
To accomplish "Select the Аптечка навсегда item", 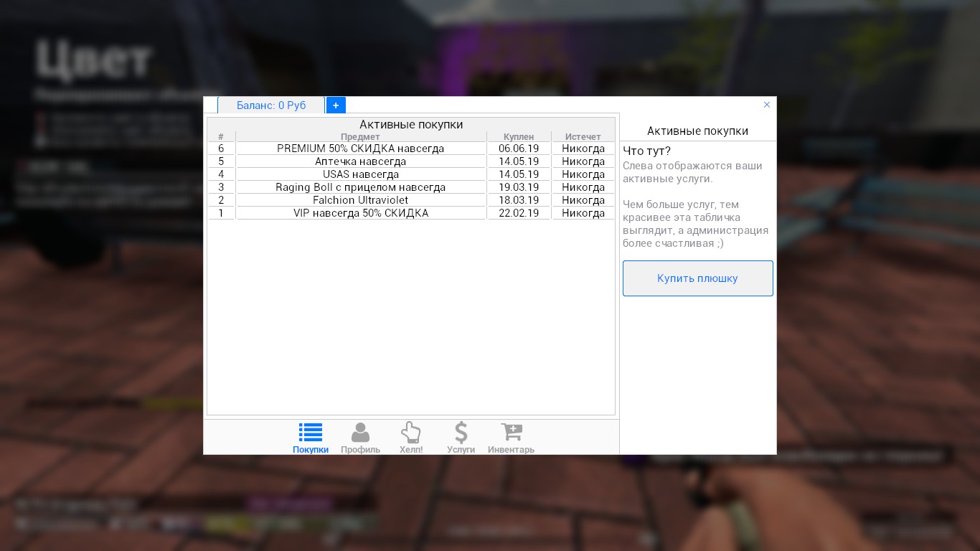I will click(x=360, y=161).
